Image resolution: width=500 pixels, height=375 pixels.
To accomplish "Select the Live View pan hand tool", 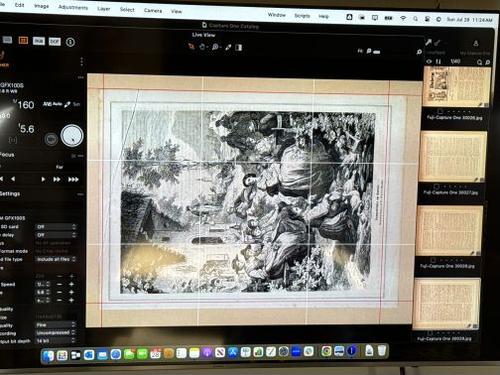I will coord(202,47).
